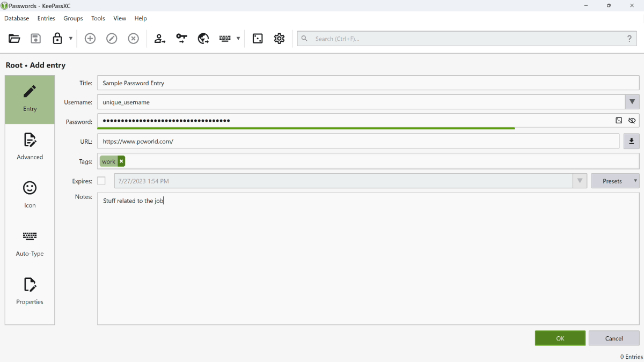This screenshot has width=644, height=362.
Task: Focus the Search (Ctrl+F) field
Action: tap(467, 39)
